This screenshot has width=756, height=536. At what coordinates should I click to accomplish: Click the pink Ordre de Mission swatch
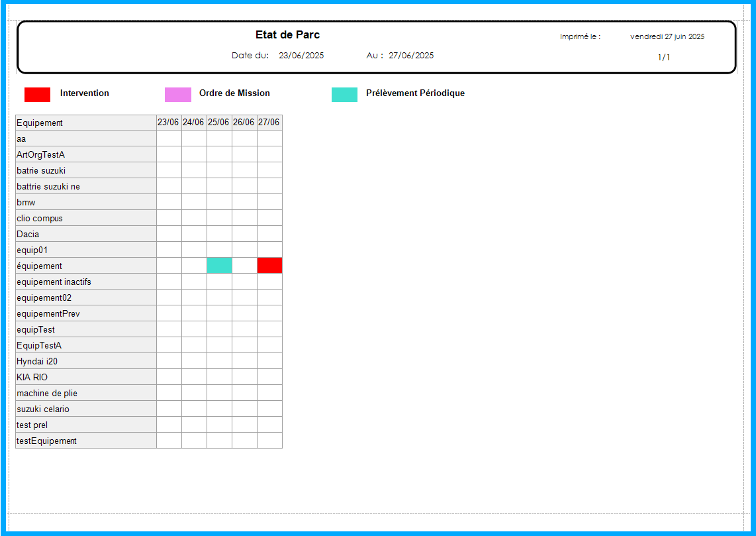pyautogui.click(x=177, y=95)
